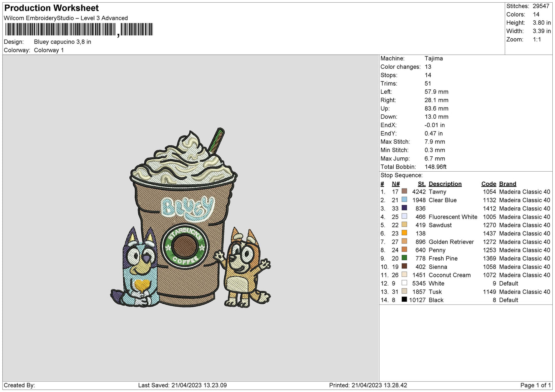Image resolution: width=555 pixels, height=392 pixels.
Task: Click the Stitches count value 29547
Action: [x=541, y=6]
